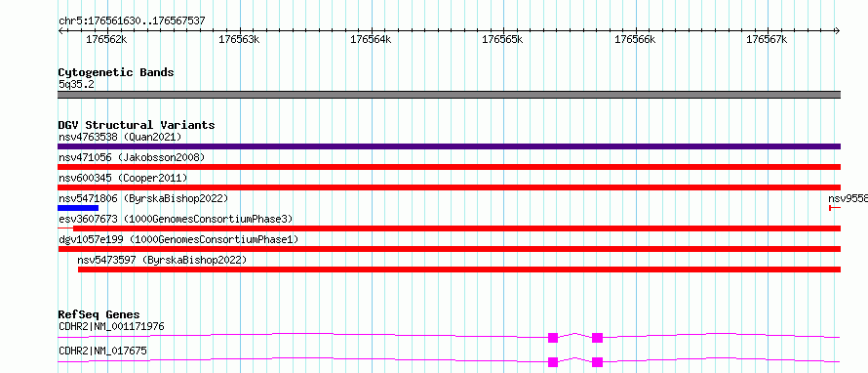
Task: Open the CDHR2|NM_001171976 transcript label
Action: [x=111, y=326]
